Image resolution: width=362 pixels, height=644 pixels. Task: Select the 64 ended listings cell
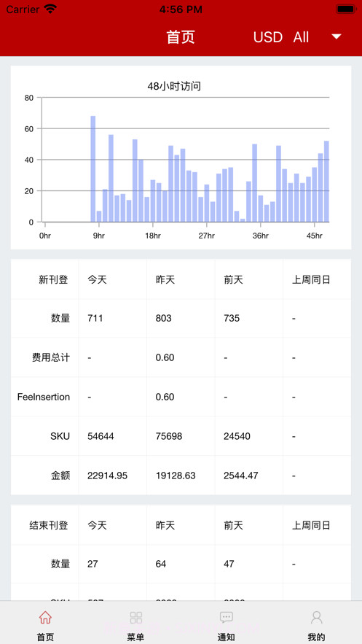[x=161, y=564]
